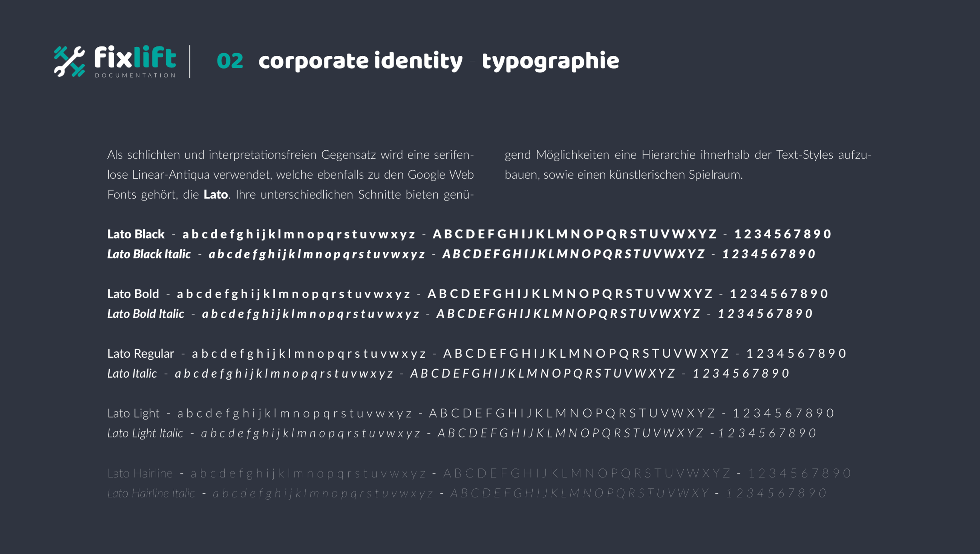The height and width of the screenshot is (554, 980).
Task: Click the Lato Regular uppercase alphabet sample
Action: coord(586,354)
